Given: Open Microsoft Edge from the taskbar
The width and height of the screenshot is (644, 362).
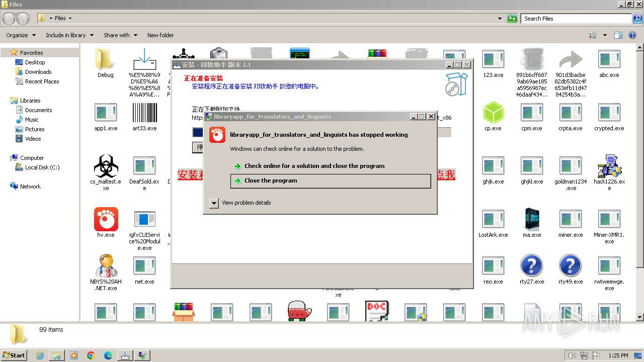Looking at the screenshot, I should pos(108,355).
